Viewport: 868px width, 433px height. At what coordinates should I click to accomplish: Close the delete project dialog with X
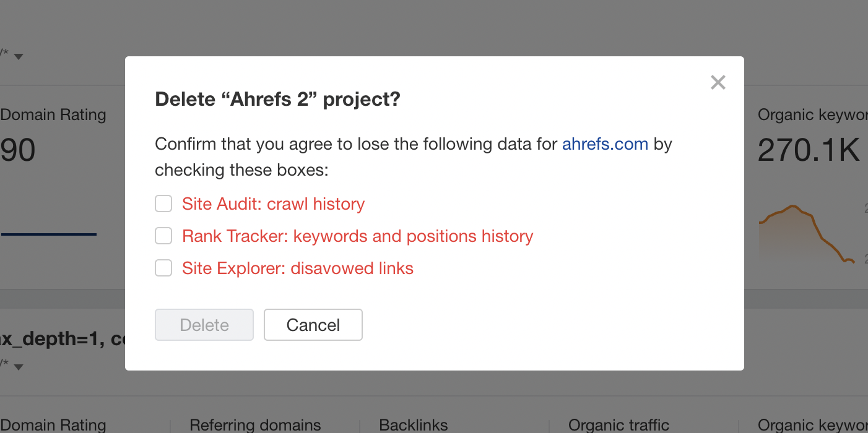(x=718, y=82)
